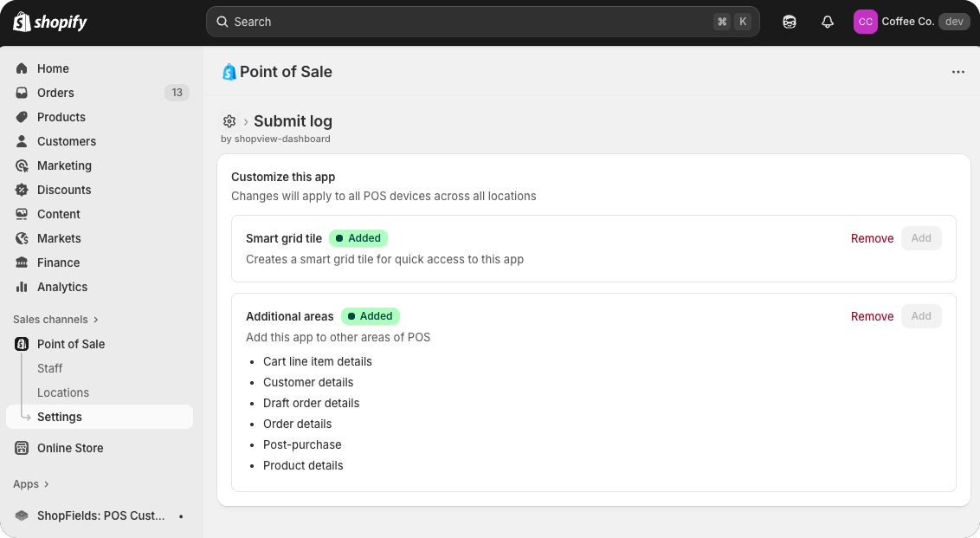Click inside the Search field
The image size is (980, 538).
point(482,21)
